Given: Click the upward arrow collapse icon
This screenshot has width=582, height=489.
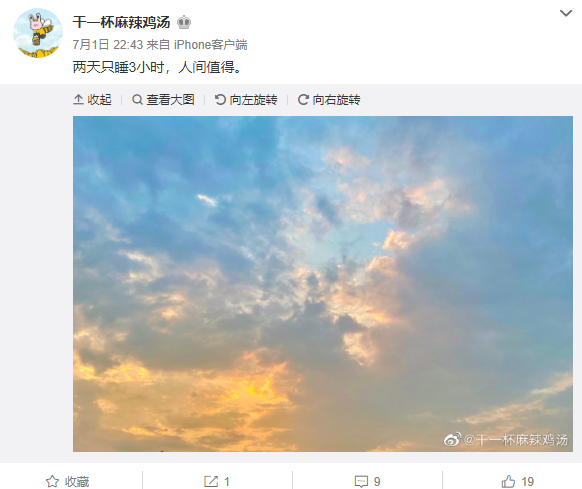Looking at the screenshot, I should (x=78, y=100).
